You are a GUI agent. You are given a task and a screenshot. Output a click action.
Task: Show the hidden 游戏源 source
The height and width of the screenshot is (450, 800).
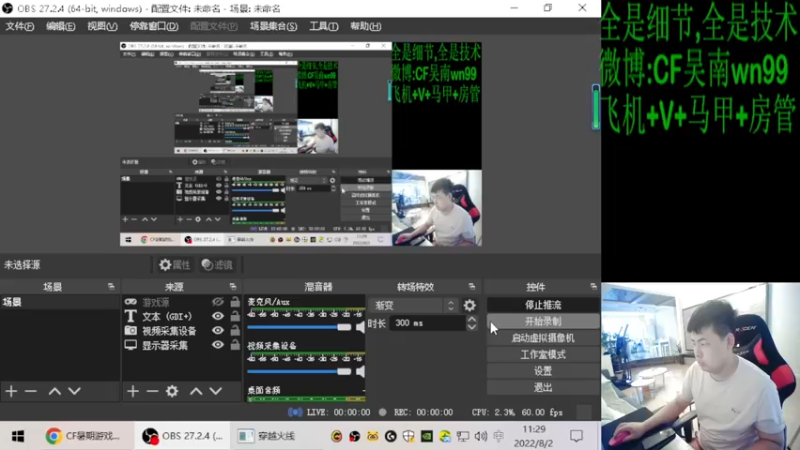click(218, 302)
